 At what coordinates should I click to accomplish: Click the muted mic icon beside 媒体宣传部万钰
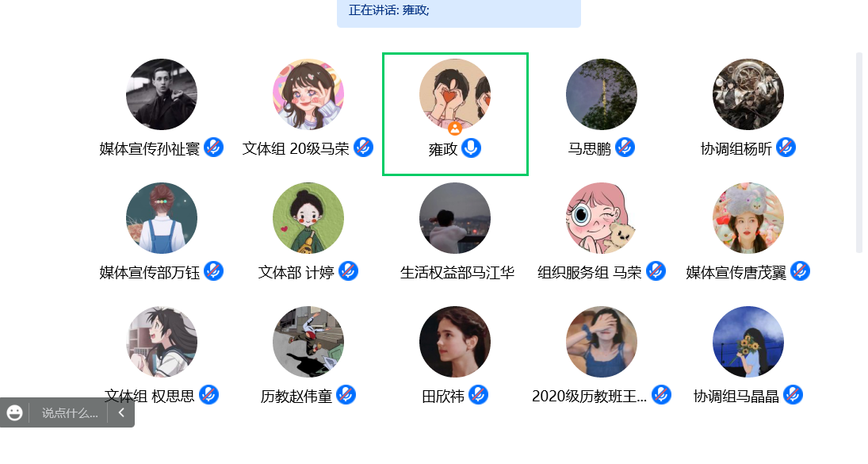coord(214,270)
